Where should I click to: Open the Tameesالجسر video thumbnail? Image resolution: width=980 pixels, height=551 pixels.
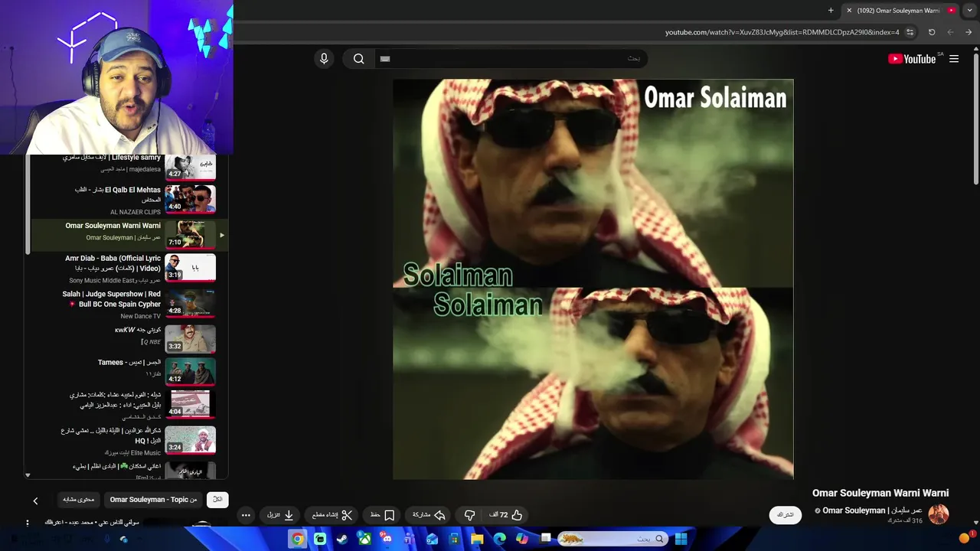190,371
